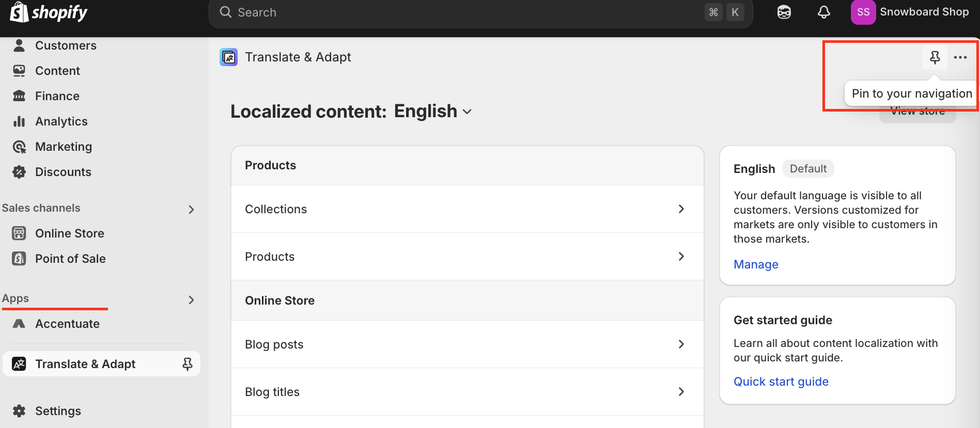
Task: Open Settings in the sidebar
Action: pos(58,411)
